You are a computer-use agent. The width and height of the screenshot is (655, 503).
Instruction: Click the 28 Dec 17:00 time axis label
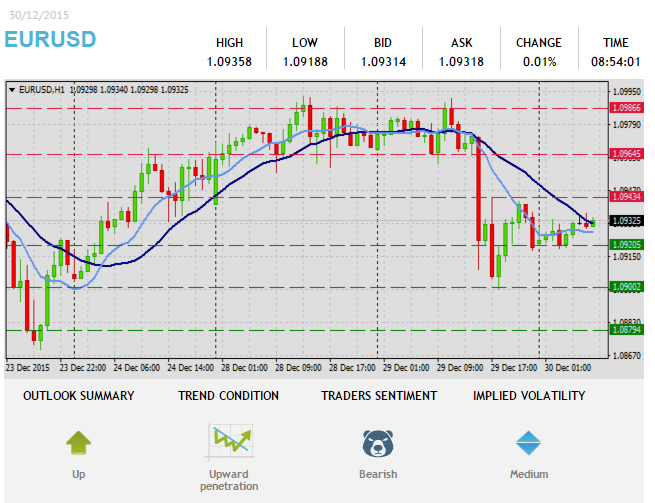[352, 368]
